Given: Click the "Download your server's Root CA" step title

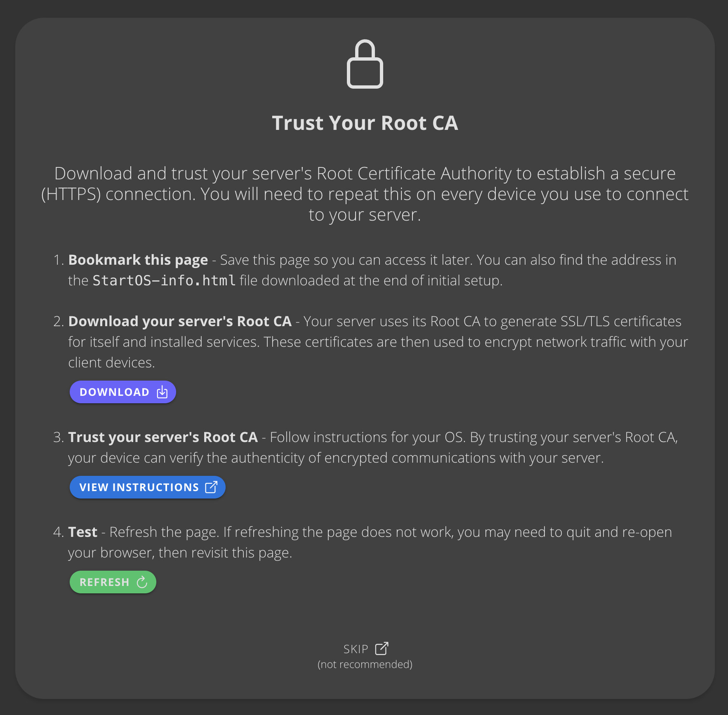Looking at the screenshot, I should point(180,321).
